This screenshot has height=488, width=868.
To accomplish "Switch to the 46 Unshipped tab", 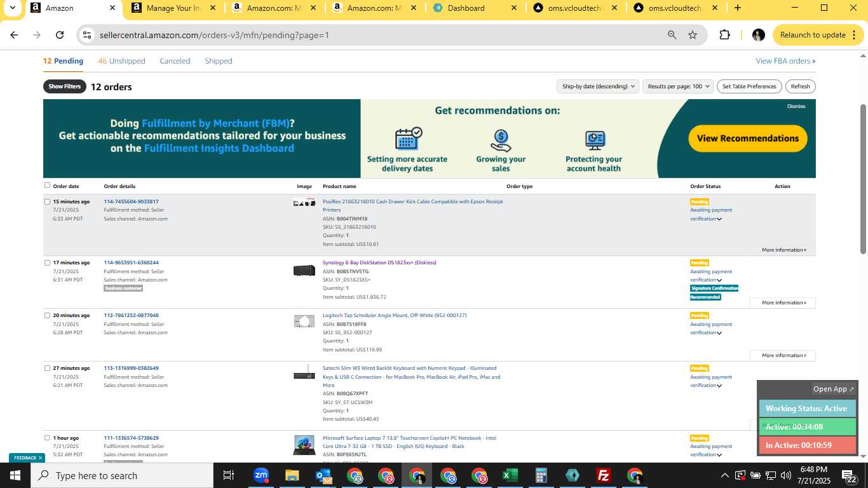I will tap(121, 61).
